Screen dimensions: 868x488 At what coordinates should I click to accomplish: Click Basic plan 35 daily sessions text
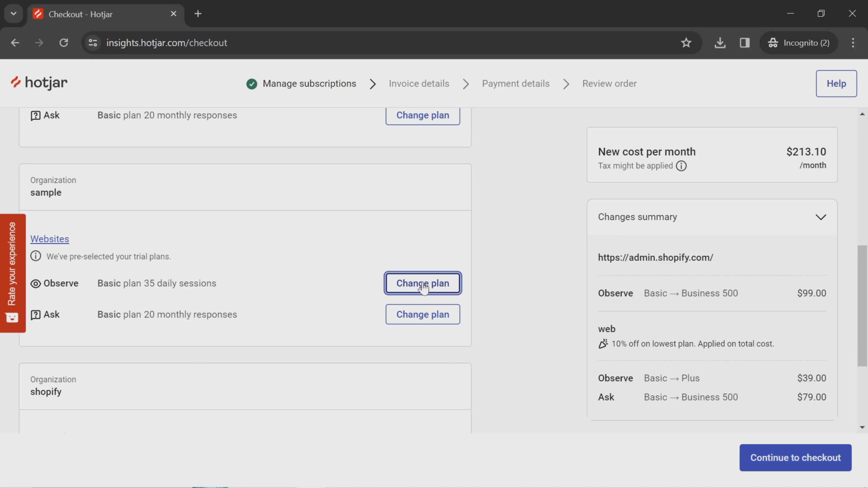coord(157,283)
